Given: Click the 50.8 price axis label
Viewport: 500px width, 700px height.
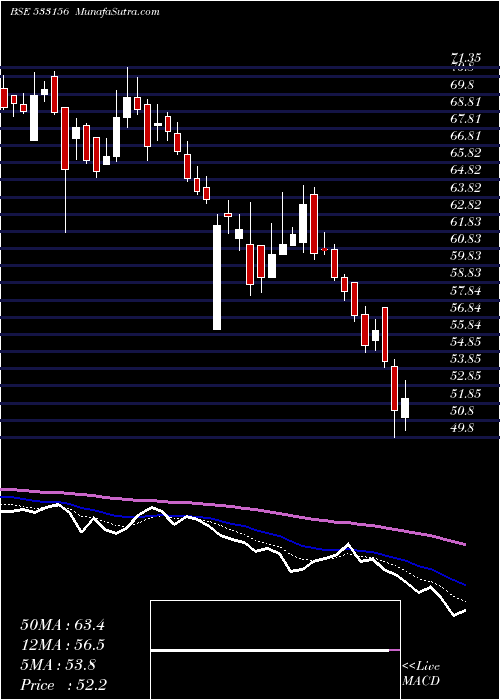Looking at the screenshot, I should coord(462,411).
